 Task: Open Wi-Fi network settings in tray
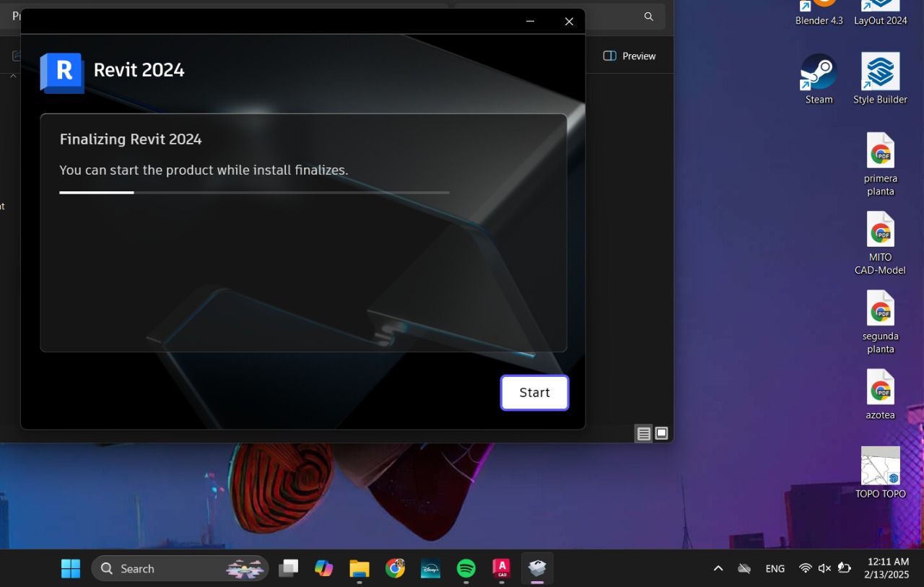click(806, 569)
